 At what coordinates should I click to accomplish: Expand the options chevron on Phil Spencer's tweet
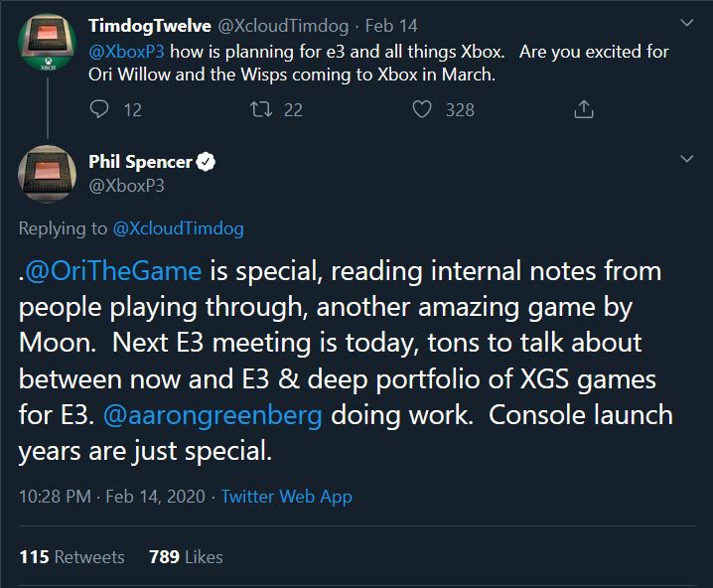pos(686,159)
